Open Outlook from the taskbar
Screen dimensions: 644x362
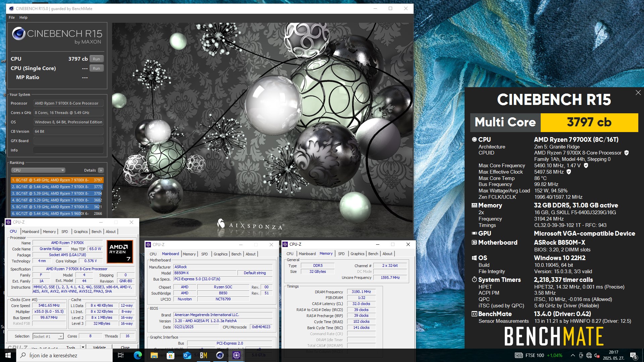point(187,355)
